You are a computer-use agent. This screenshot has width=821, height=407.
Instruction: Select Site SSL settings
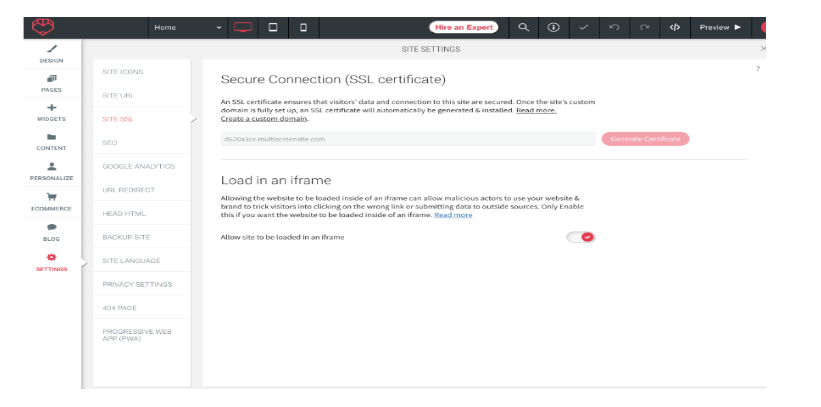142,119
